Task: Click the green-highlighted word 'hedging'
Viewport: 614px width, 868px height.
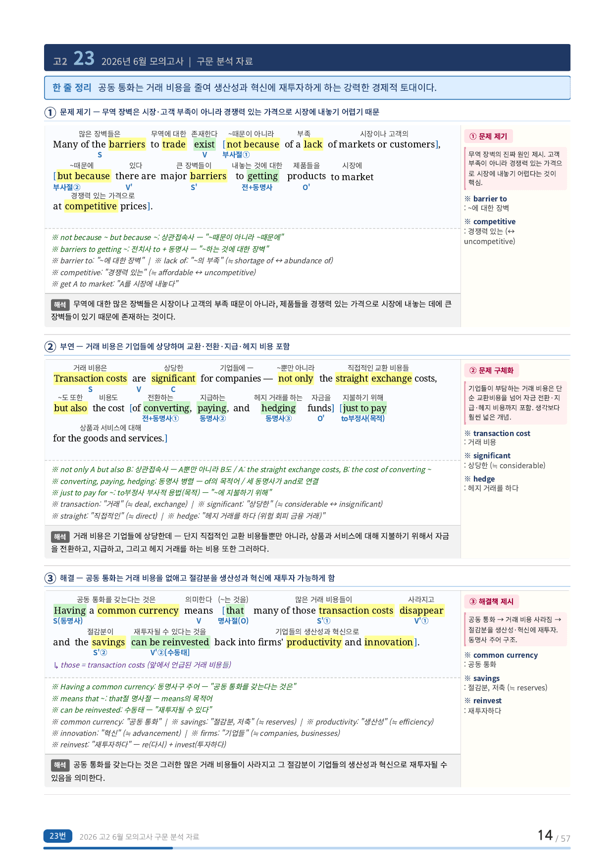Action: pyautogui.click(x=278, y=408)
